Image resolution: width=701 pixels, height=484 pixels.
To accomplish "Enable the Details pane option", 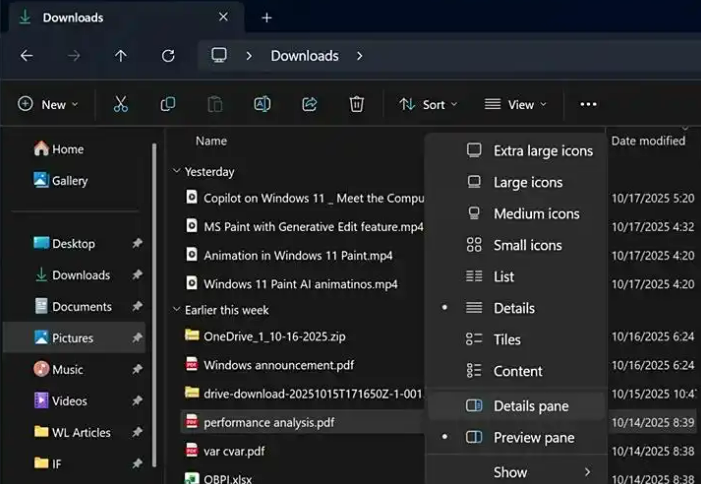I will [x=530, y=406].
